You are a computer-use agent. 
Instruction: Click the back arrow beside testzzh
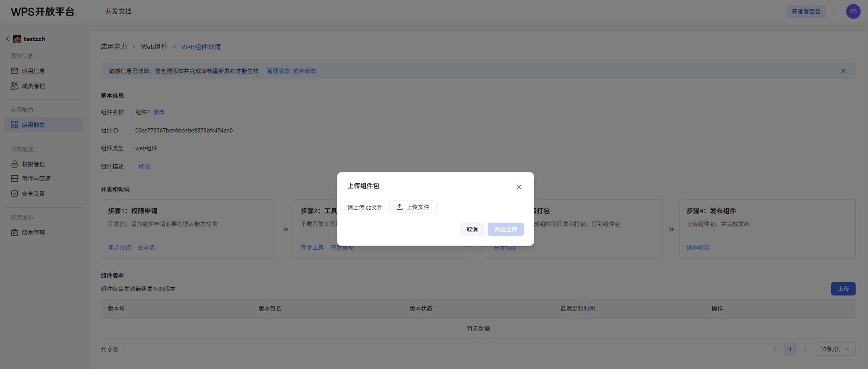click(7, 39)
